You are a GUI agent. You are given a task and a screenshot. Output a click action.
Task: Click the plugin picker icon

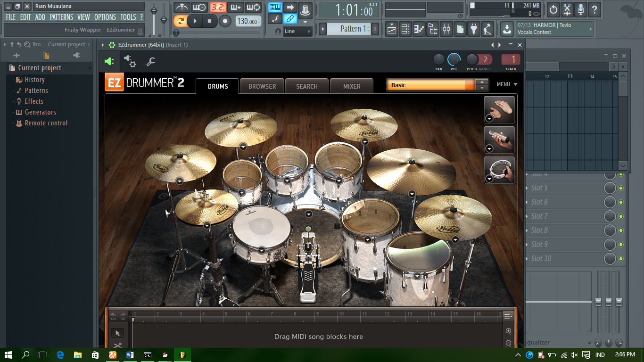click(x=474, y=29)
